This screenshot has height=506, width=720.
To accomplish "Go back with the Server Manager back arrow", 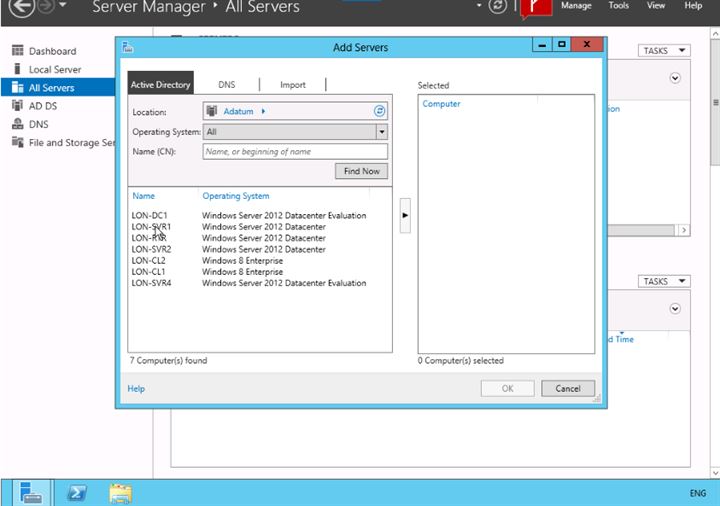I will 21,6.
